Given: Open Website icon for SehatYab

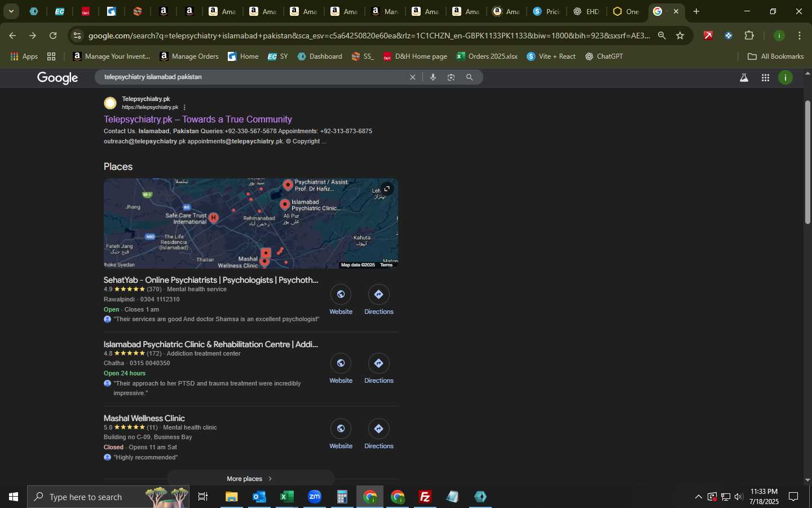Looking at the screenshot, I should point(341,294).
